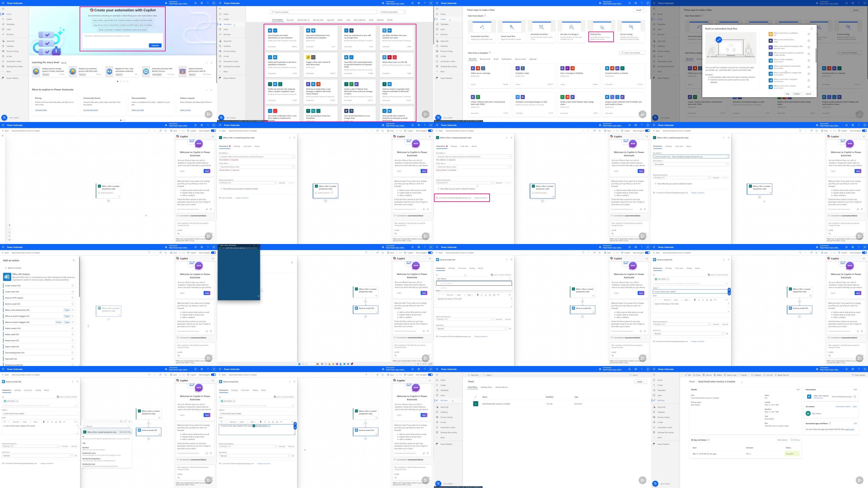This screenshot has width=868, height=488.
Task: Toggle New designer on screen with dynamic content picker
Action: (213, 374)
